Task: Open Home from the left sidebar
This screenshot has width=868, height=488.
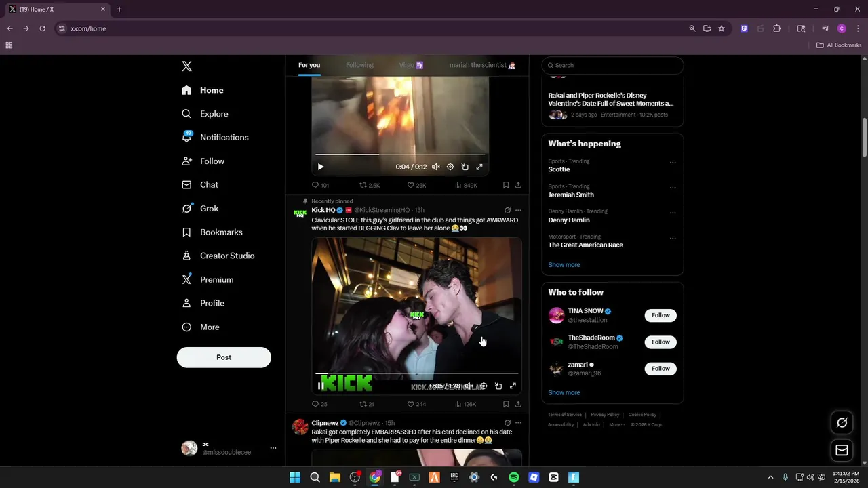Action: coord(203,90)
